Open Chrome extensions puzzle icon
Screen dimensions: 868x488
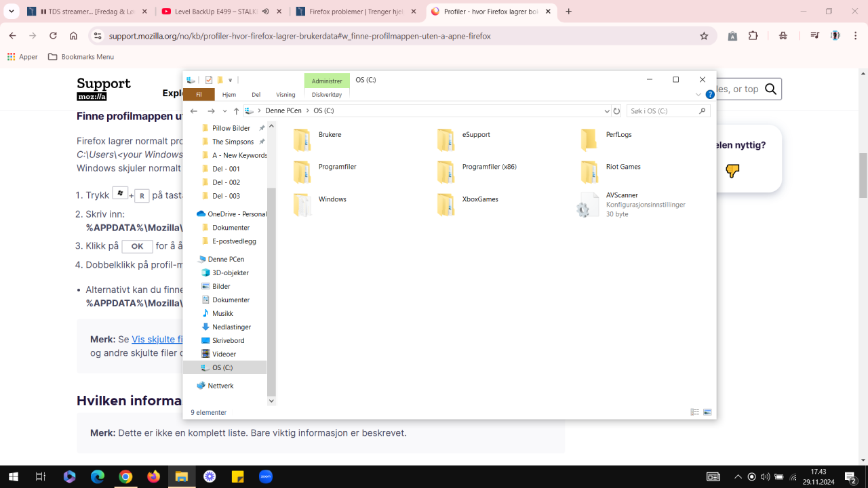point(753,36)
